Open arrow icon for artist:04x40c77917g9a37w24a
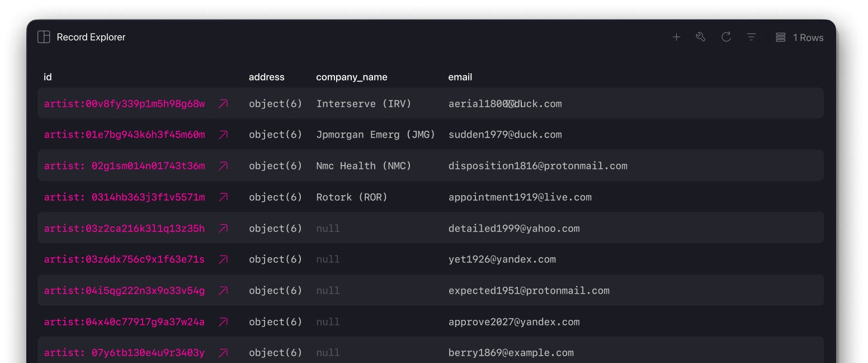 [x=223, y=322]
